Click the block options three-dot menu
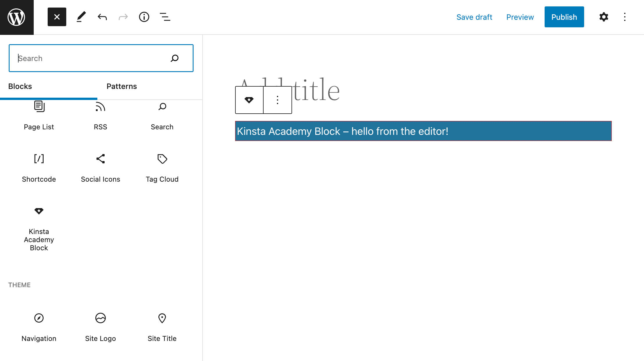The width and height of the screenshot is (644, 361). [277, 99]
